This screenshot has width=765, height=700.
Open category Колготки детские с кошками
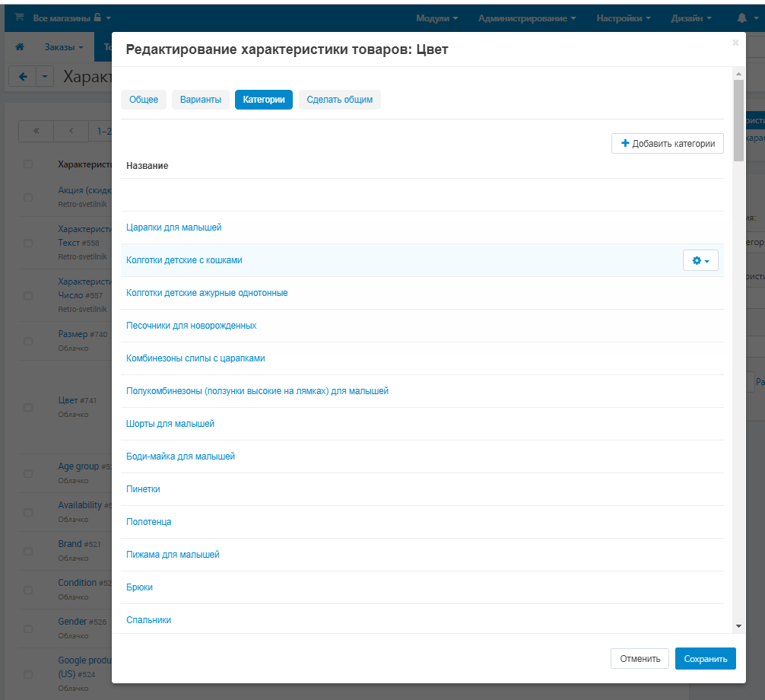coord(184,260)
